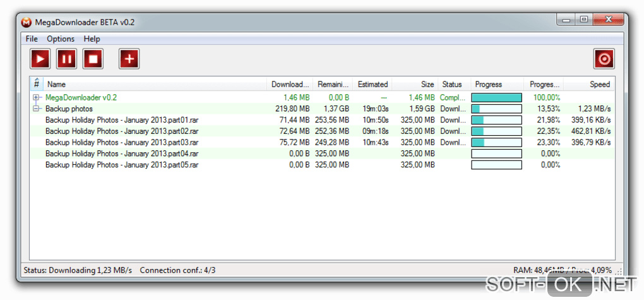
Task: Click the part01.rar progress bar
Action: tap(496, 120)
